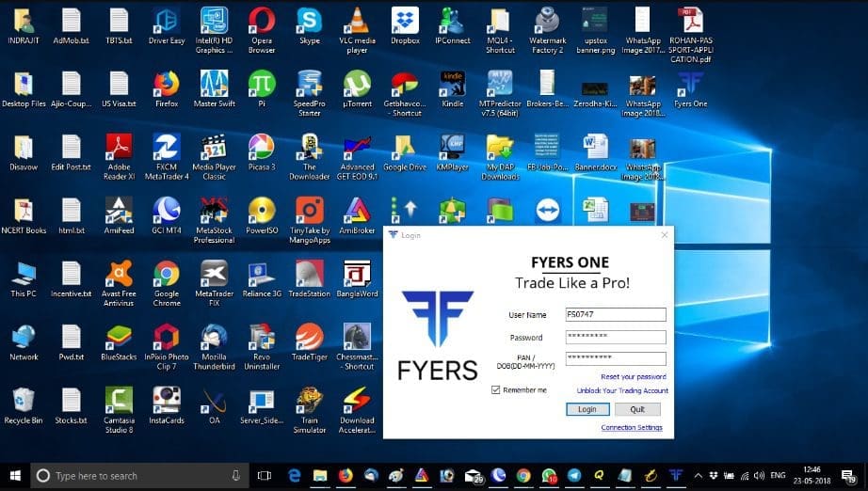The width and height of the screenshot is (868, 491).
Task: Click the taskbar search box
Action: [x=140, y=476]
